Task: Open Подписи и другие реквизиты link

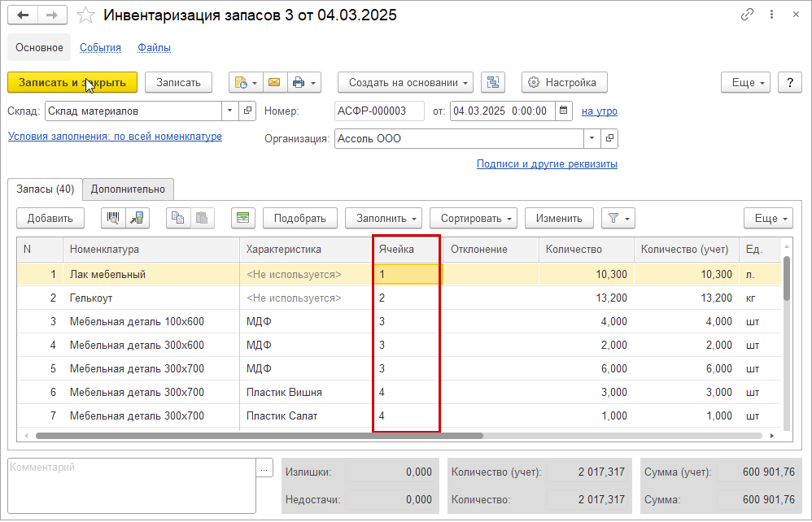Action: (x=547, y=164)
